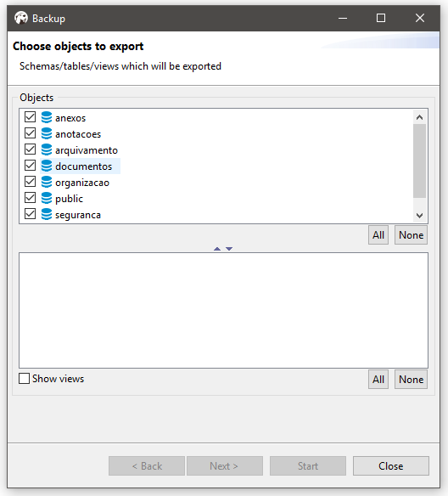Select None for schemas in upper list
This screenshot has width=448, height=496.
[x=411, y=235]
